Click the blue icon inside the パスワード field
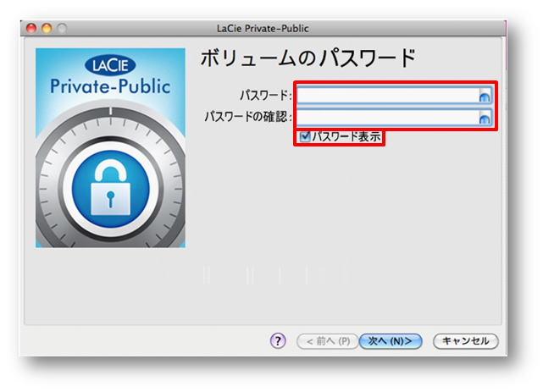The image size is (543, 392). [x=485, y=97]
